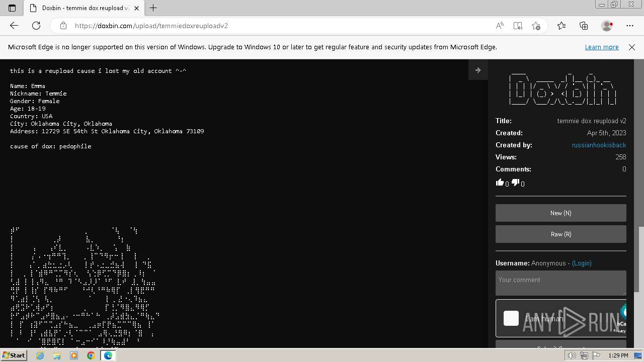Open the tab actions menu icon
The width and height of the screenshot is (644, 362).
point(12,8)
